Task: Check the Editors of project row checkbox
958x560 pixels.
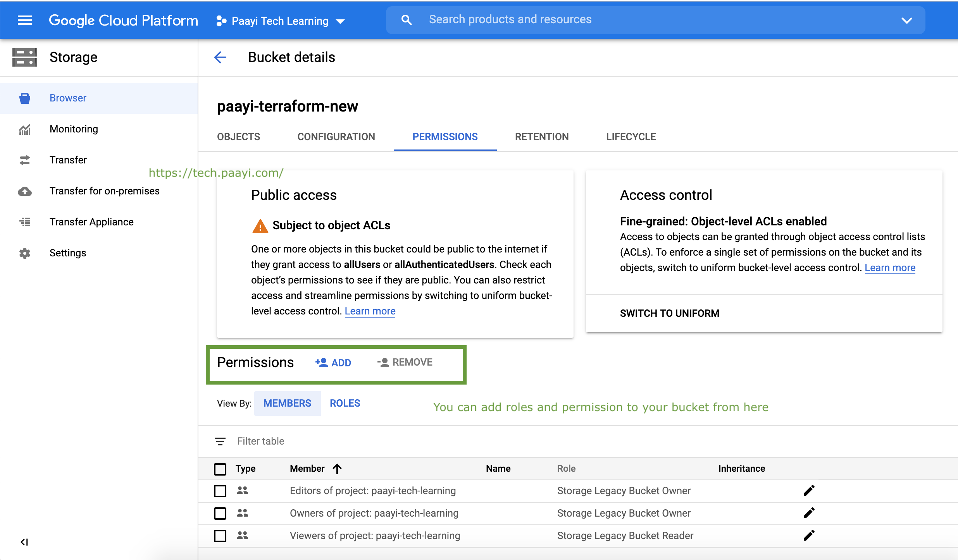Action: [x=220, y=491]
